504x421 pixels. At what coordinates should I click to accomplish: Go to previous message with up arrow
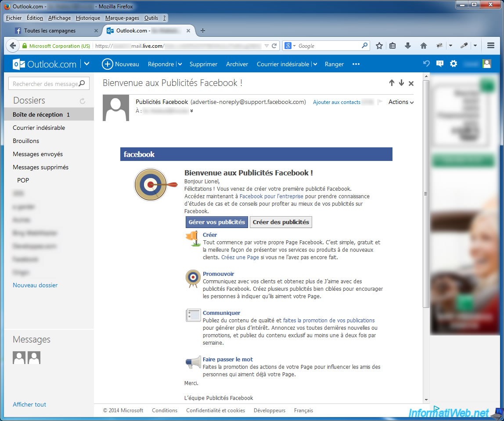(x=392, y=83)
